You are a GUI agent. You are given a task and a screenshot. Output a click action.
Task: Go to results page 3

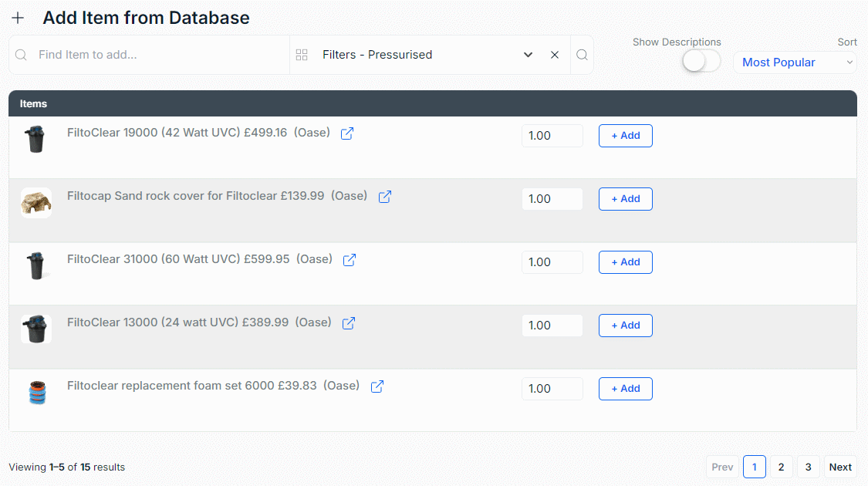coord(809,467)
